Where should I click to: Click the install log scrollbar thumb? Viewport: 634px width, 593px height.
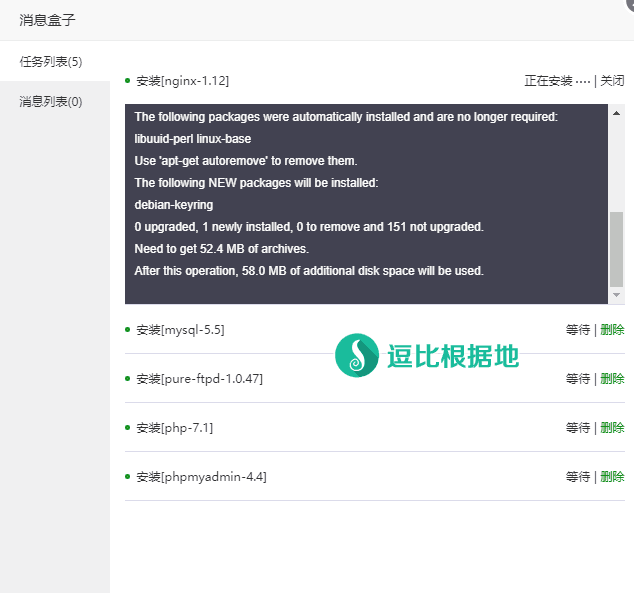point(617,247)
